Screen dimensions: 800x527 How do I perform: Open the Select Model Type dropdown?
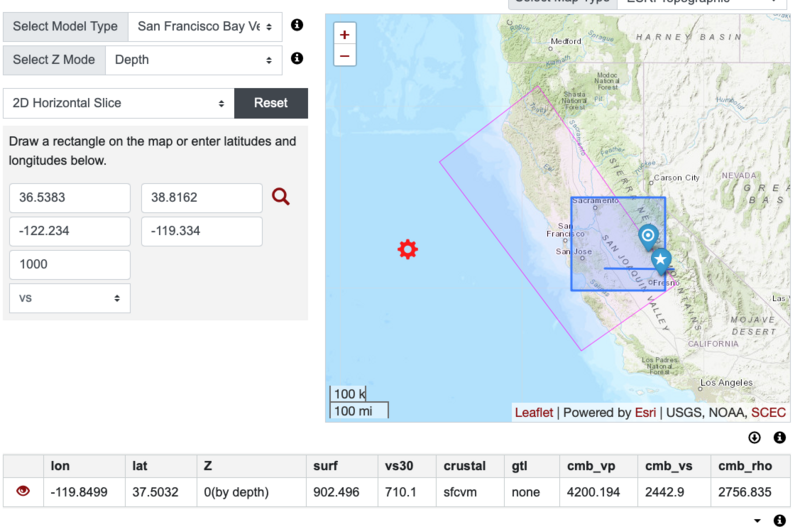click(205, 27)
